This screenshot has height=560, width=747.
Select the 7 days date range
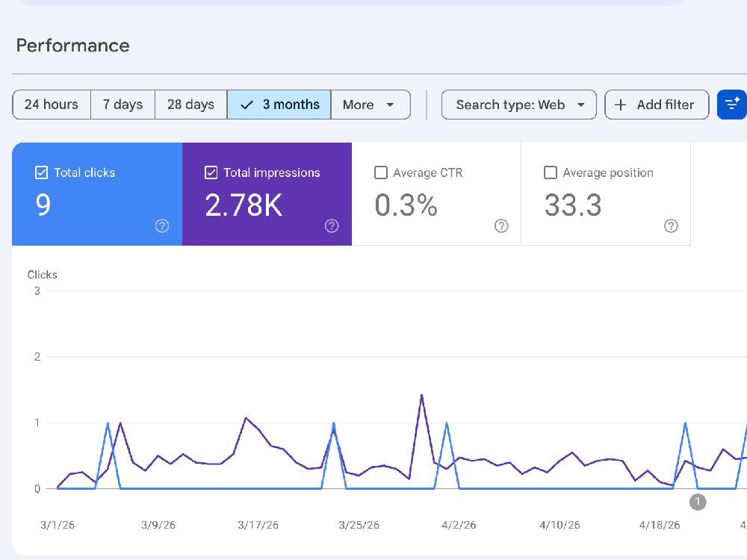click(123, 105)
